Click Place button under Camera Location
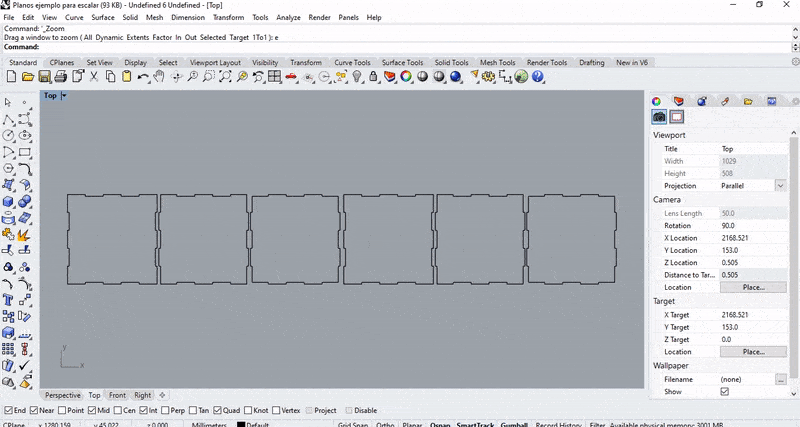 point(753,287)
